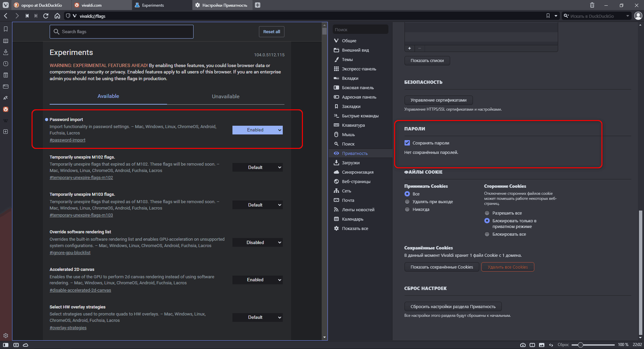This screenshot has height=349, width=644.
Task: Click the fast forward navigation button
Action: coord(36,16)
